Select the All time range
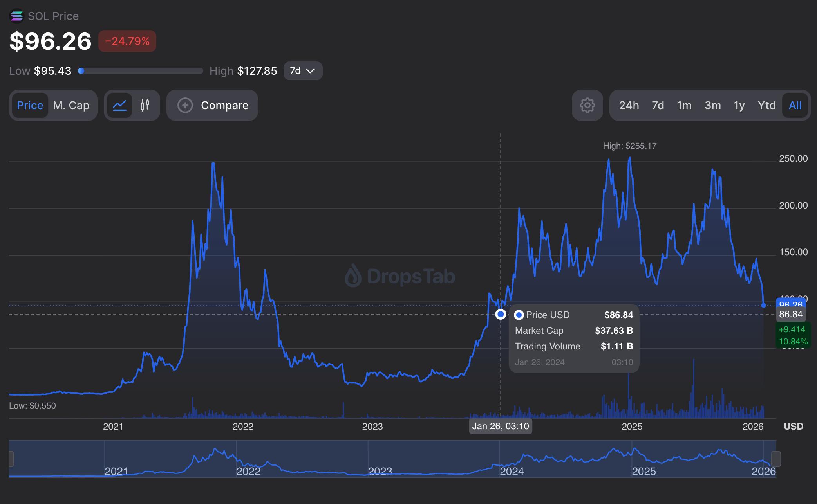 tap(795, 105)
